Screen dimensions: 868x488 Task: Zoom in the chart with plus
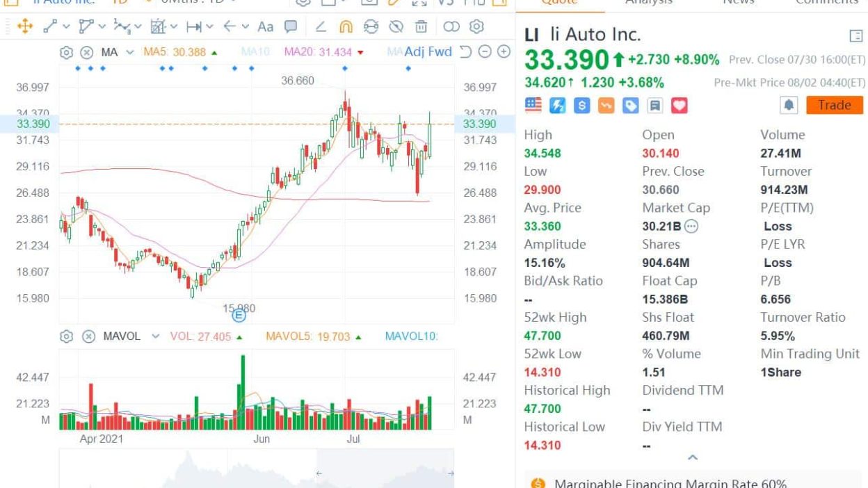tap(504, 51)
